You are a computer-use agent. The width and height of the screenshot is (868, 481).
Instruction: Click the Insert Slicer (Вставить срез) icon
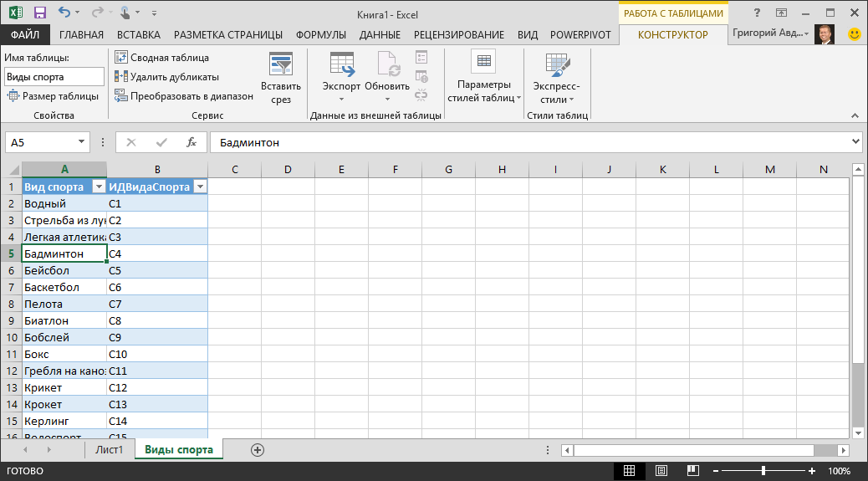[281, 66]
